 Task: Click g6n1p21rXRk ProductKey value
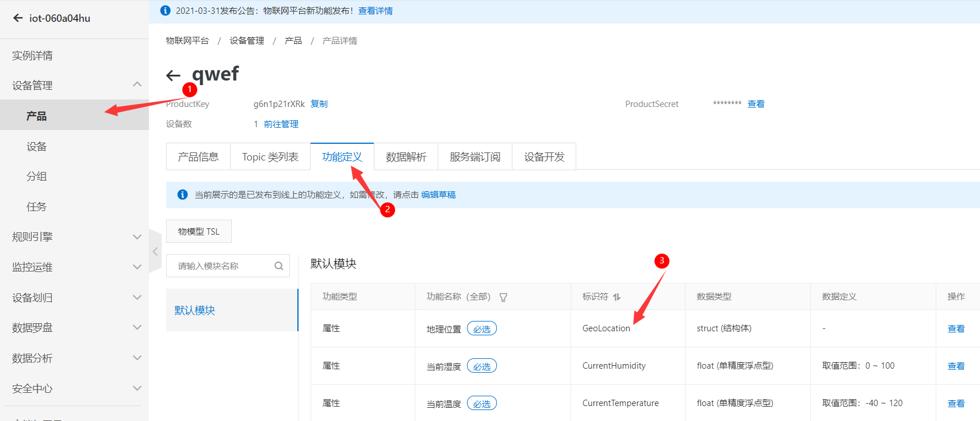click(x=279, y=104)
